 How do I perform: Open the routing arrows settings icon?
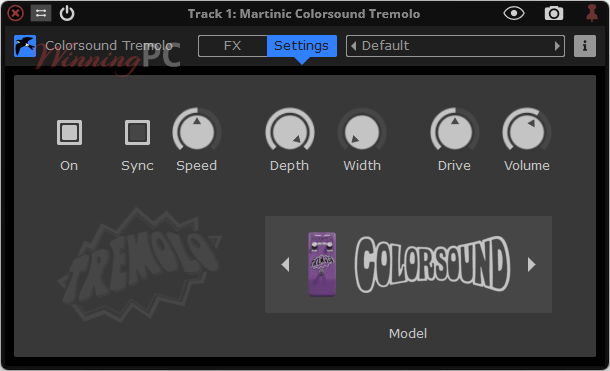coord(41,14)
